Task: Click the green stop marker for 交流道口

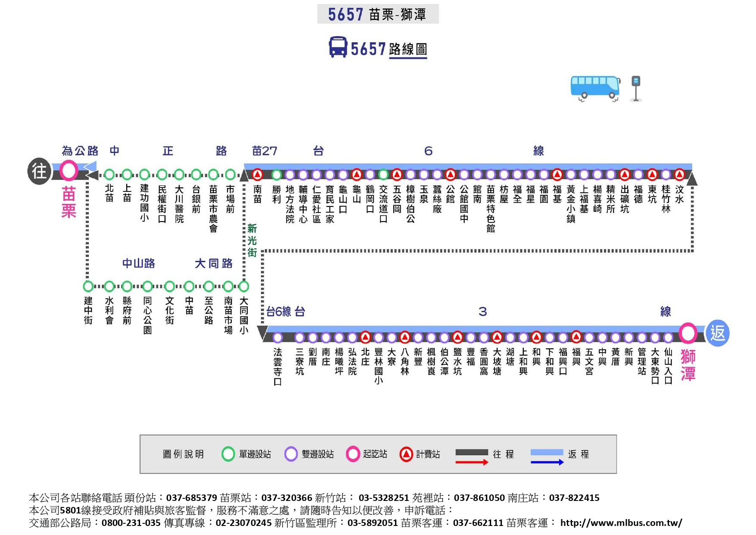Action: 383,175
